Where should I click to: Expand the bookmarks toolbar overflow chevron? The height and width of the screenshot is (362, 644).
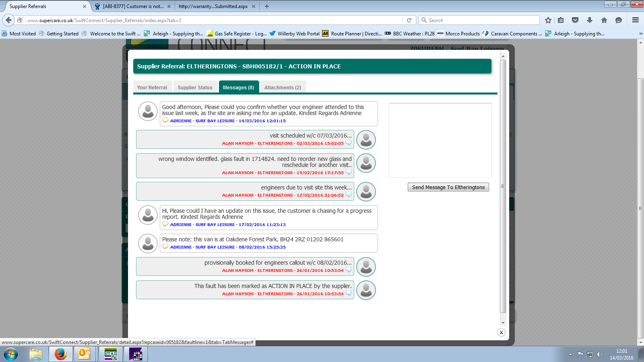click(x=640, y=34)
